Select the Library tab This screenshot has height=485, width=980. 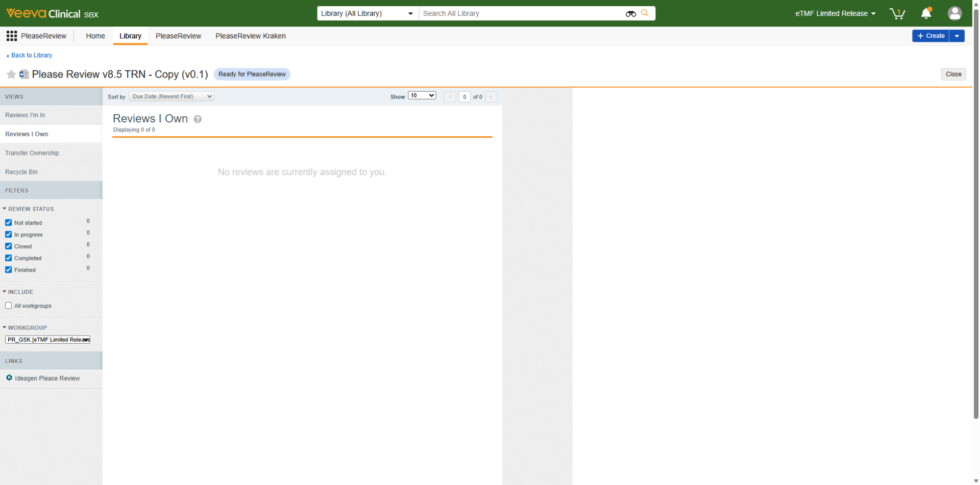pyautogui.click(x=130, y=36)
